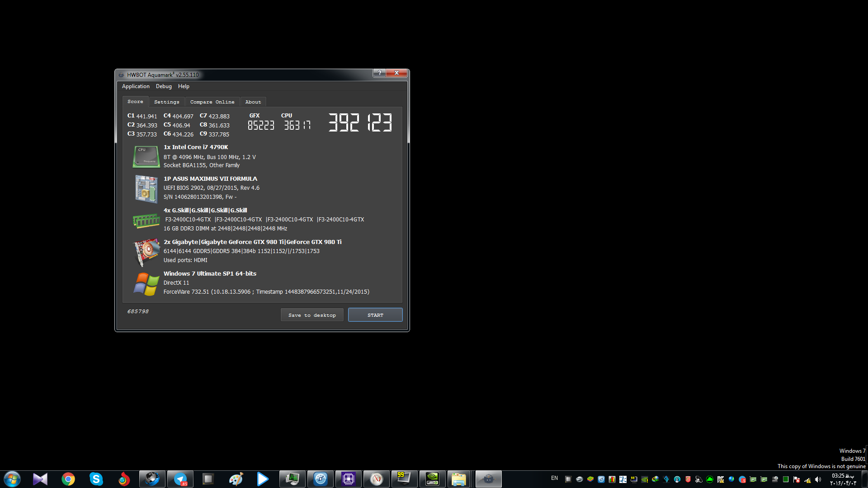This screenshot has width=868, height=488.
Task: Open the green monitor graph taskbar app
Action: 292,479
